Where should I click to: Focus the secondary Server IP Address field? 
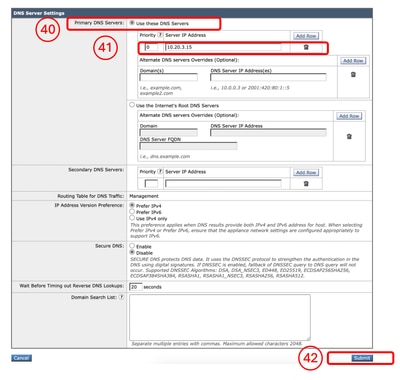(223, 184)
